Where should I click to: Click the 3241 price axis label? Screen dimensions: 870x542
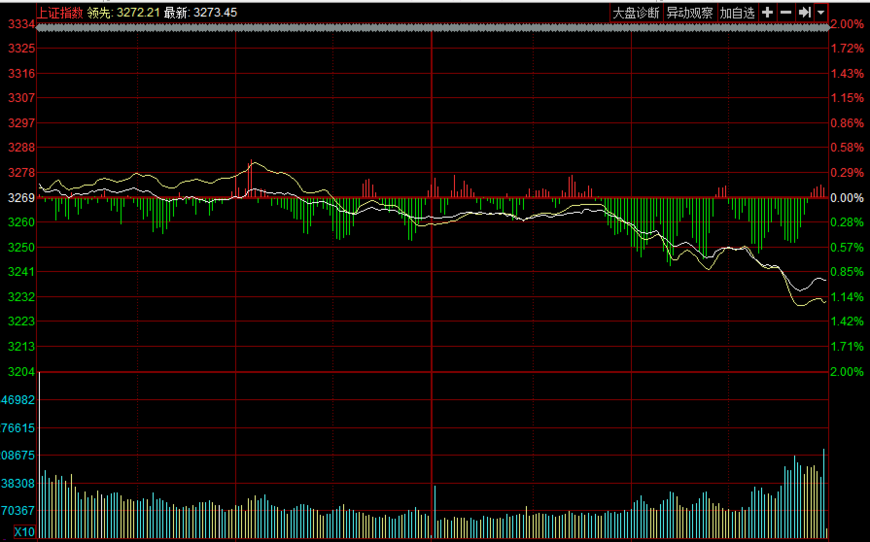click(x=22, y=272)
